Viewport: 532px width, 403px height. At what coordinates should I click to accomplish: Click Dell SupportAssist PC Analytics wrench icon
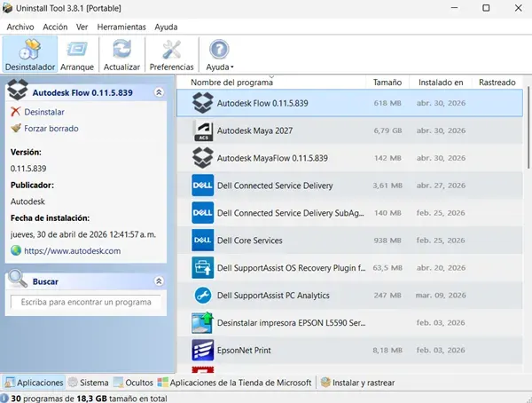pyautogui.click(x=202, y=296)
